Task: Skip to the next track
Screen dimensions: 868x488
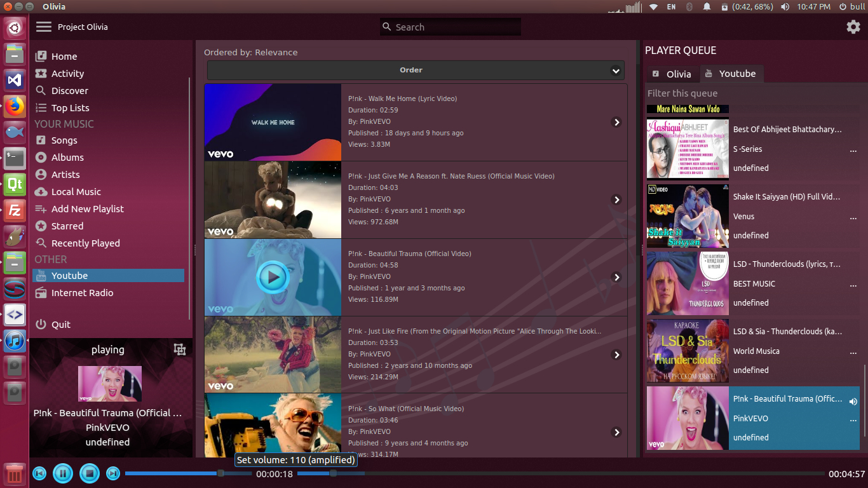Action: coord(113,473)
